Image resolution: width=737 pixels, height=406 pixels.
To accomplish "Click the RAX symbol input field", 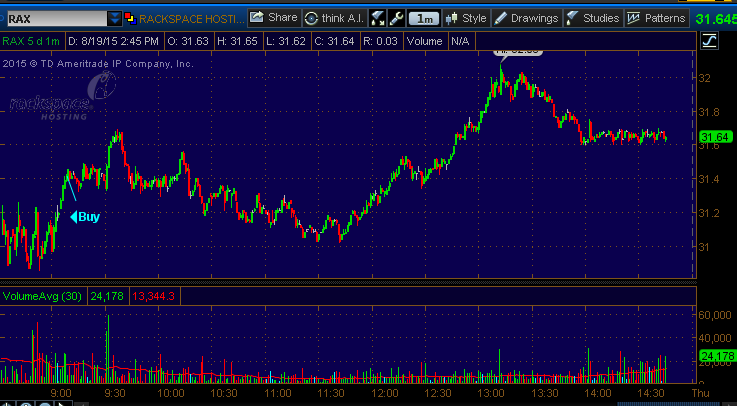I will coord(57,19).
